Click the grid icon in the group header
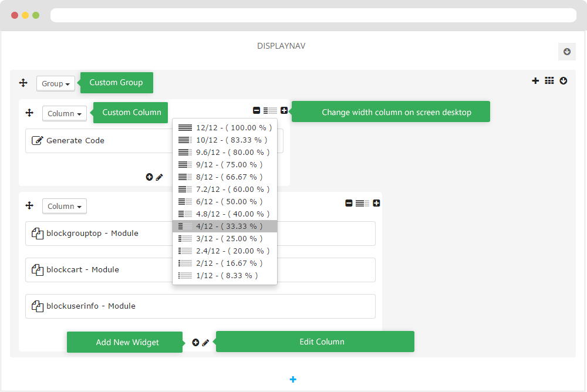This screenshot has width=587, height=392. point(549,81)
